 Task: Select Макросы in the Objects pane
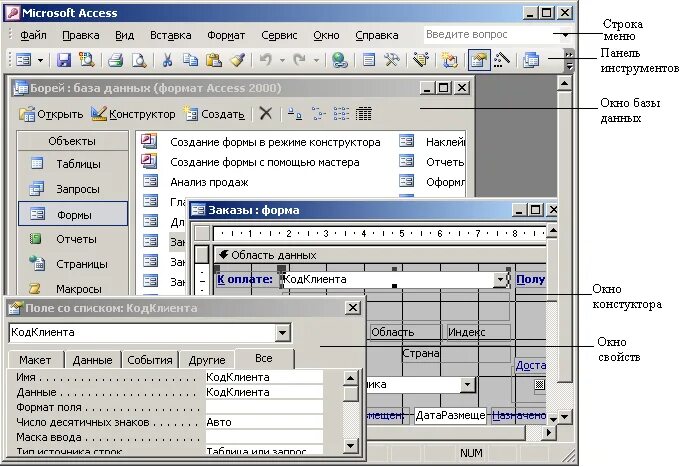click(x=73, y=288)
